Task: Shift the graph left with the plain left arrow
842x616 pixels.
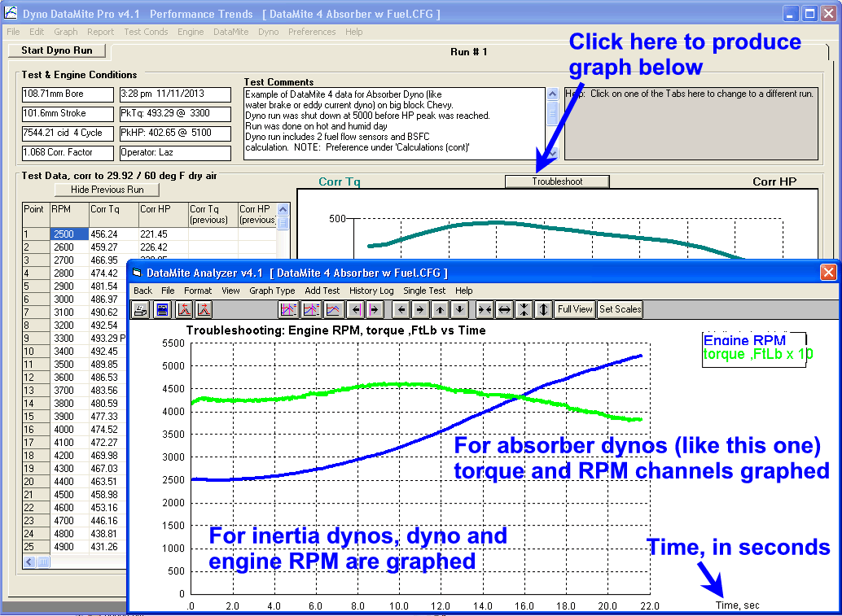Action: click(x=401, y=309)
